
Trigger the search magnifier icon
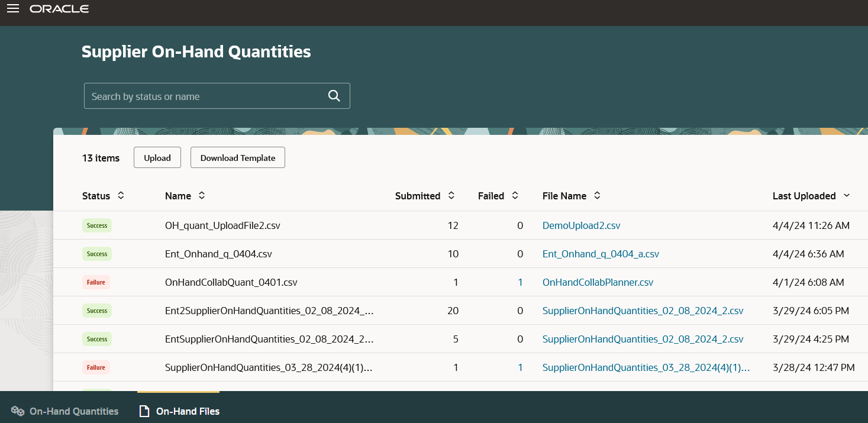click(333, 95)
